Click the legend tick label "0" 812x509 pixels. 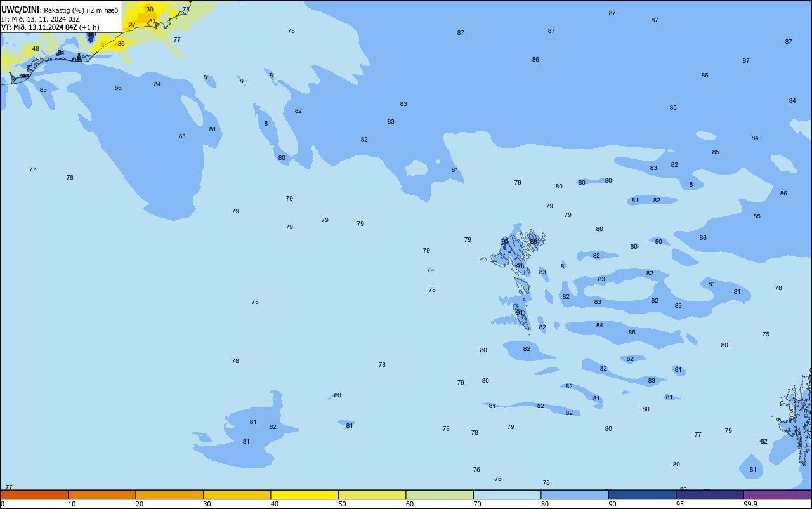pyautogui.click(x=3, y=504)
